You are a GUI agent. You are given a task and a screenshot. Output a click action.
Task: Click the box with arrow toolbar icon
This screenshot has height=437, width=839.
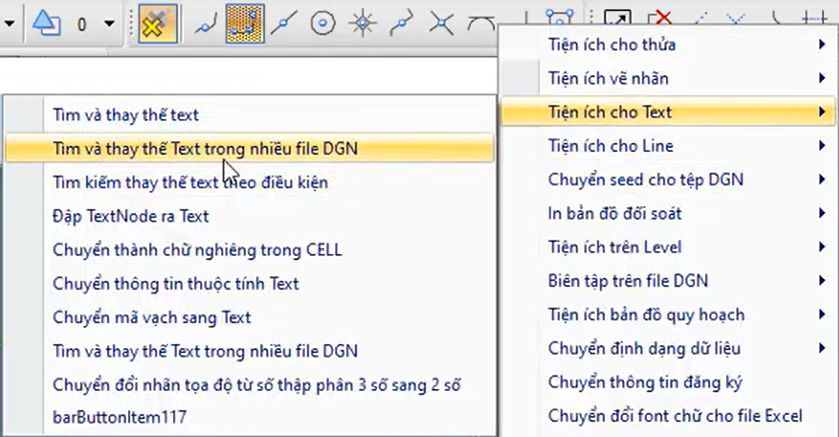coord(617,17)
